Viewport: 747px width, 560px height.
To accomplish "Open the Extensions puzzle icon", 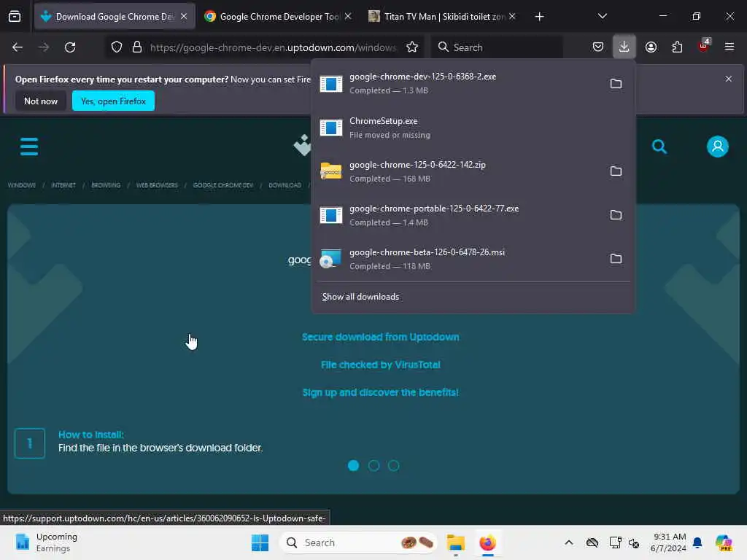I will (677, 47).
